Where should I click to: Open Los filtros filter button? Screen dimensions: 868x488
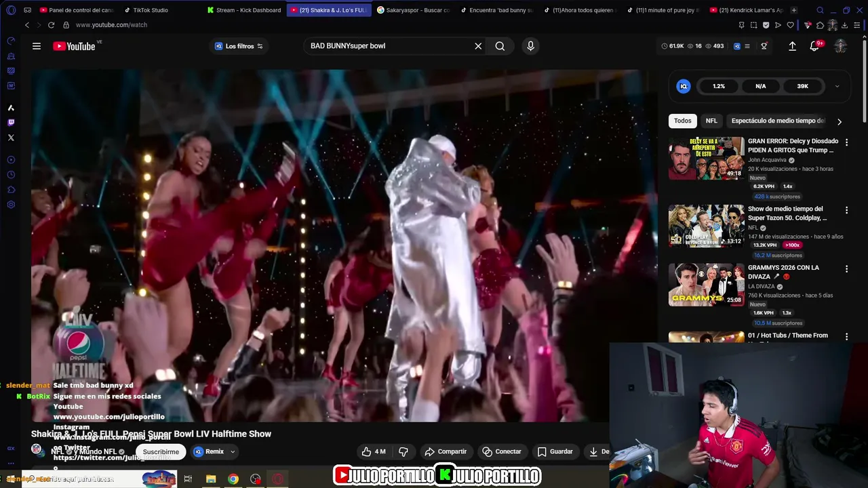(x=239, y=46)
